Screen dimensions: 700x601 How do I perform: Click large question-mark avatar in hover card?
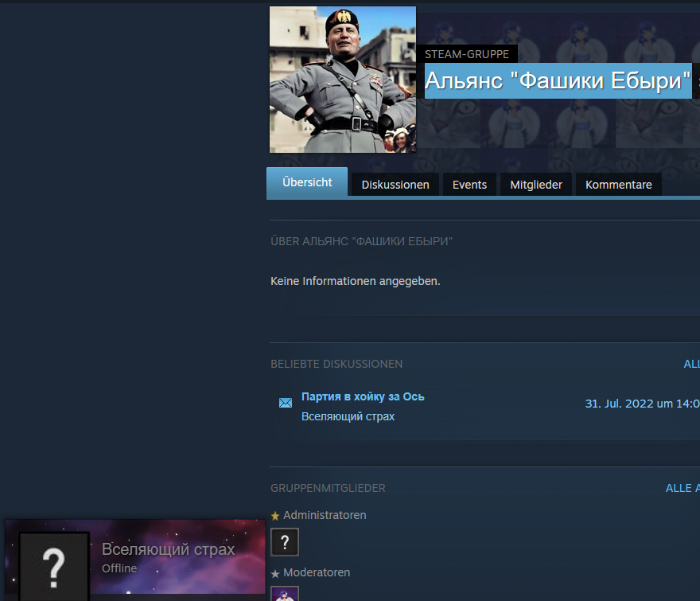[54, 567]
